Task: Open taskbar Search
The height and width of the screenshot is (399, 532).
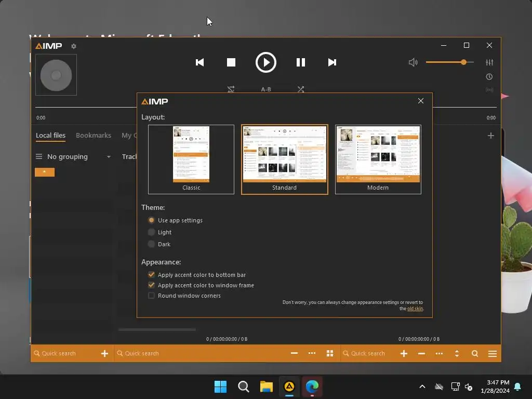Action: [x=243, y=387]
